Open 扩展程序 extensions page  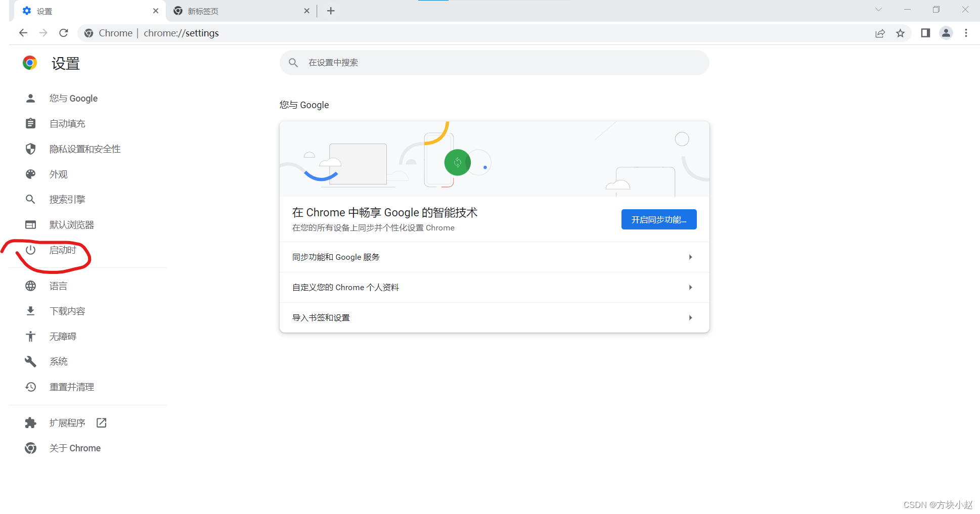coord(67,423)
